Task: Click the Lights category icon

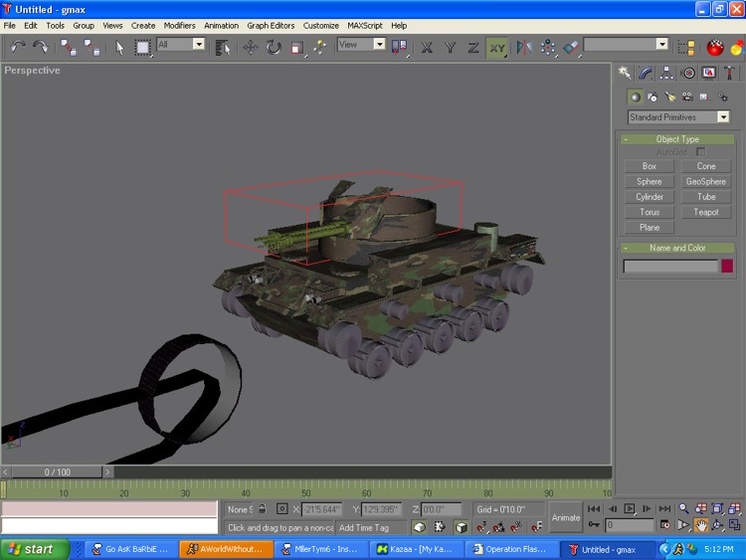Action: tap(669, 96)
